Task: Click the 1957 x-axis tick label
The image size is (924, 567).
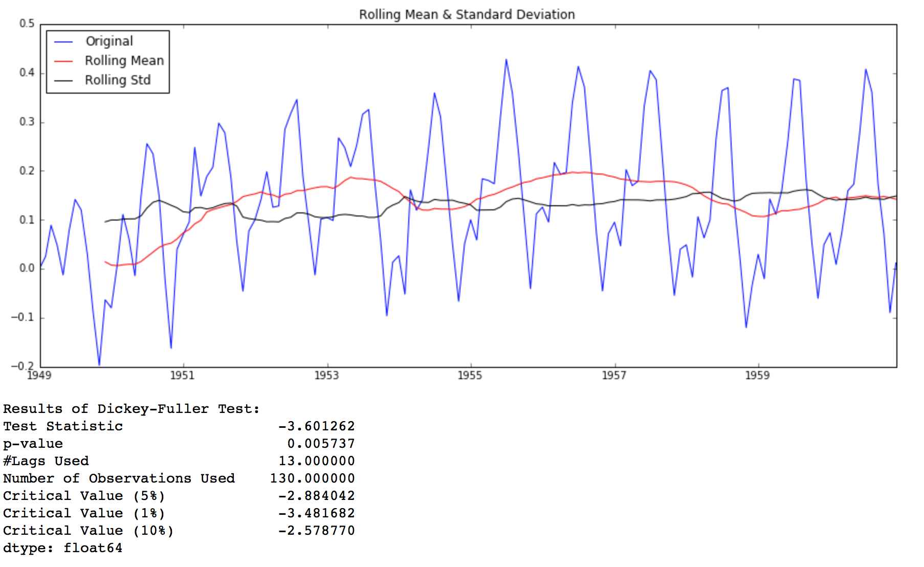Action: (x=614, y=376)
